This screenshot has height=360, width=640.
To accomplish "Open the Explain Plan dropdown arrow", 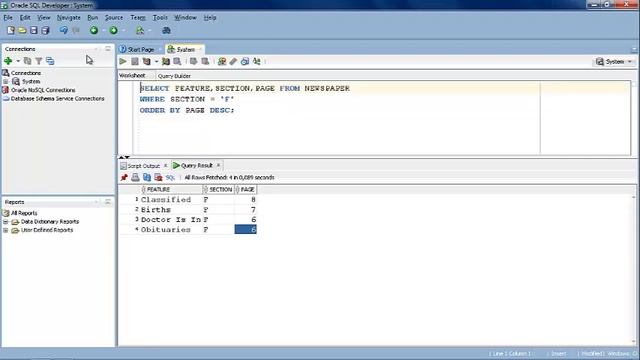I will click(x=156, y=62).
